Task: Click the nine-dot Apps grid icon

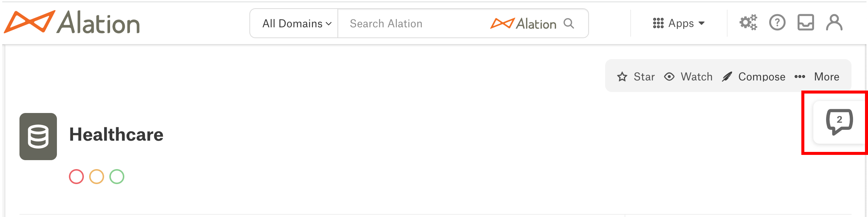Action: coord(658,23)
